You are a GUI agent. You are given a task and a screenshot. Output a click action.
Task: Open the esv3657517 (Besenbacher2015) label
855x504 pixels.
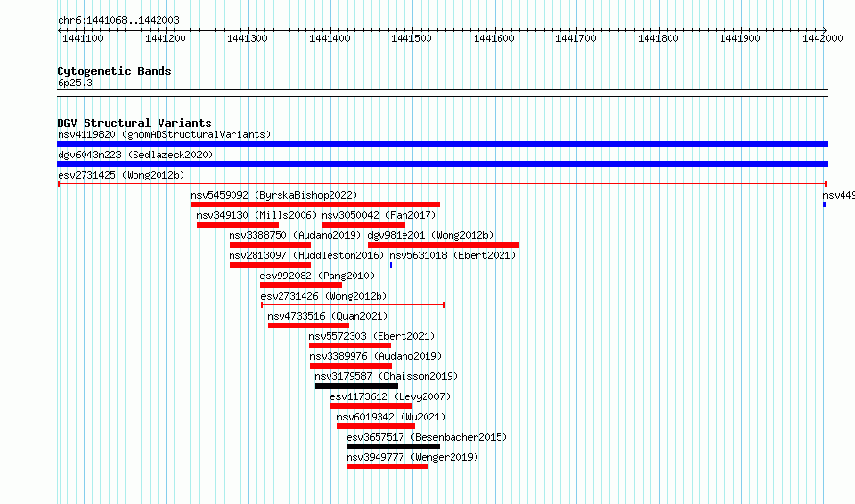427,437
